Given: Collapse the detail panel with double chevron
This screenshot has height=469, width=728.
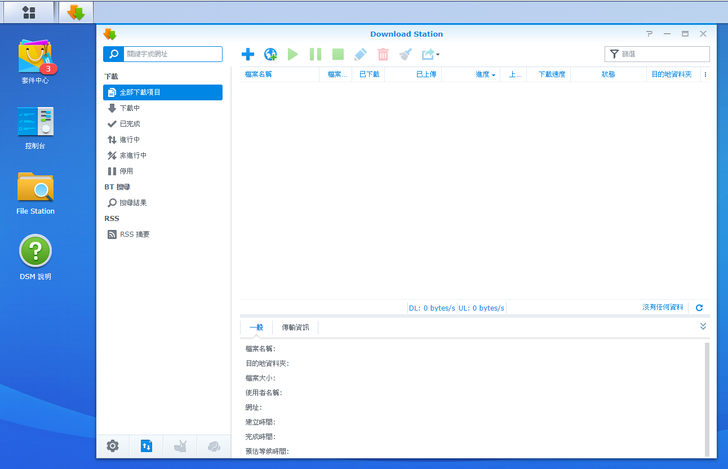Looking at the screenshot, I should pos(702,326).
